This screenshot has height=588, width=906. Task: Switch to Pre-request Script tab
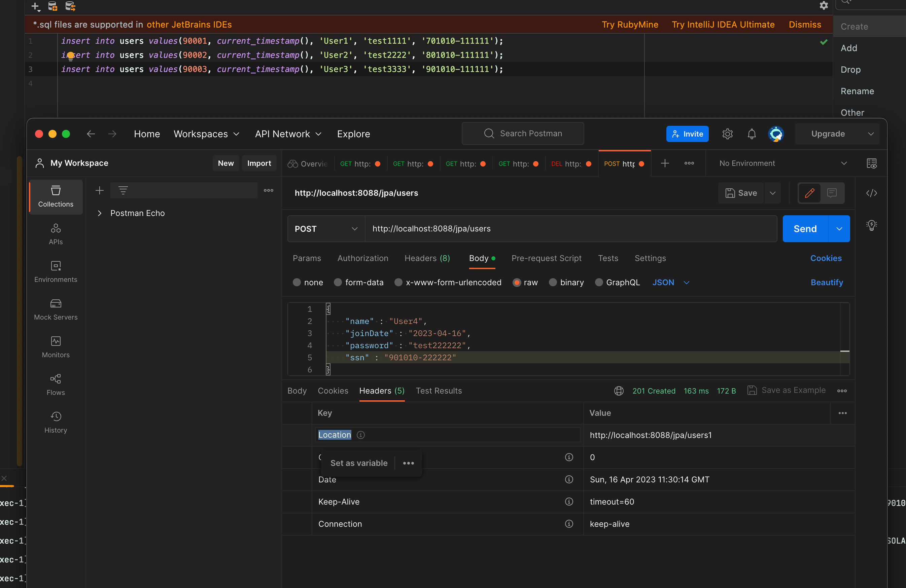pos(546,258)
